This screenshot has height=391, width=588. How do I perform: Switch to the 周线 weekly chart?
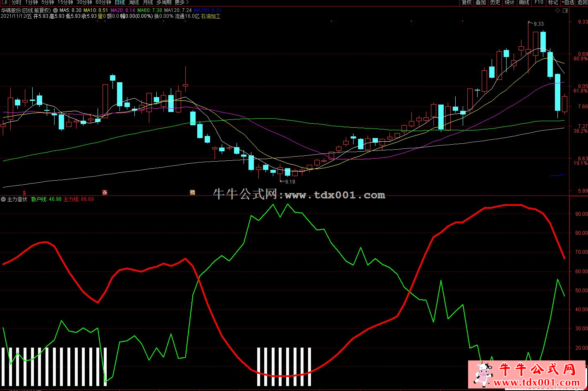coord(134,2)
